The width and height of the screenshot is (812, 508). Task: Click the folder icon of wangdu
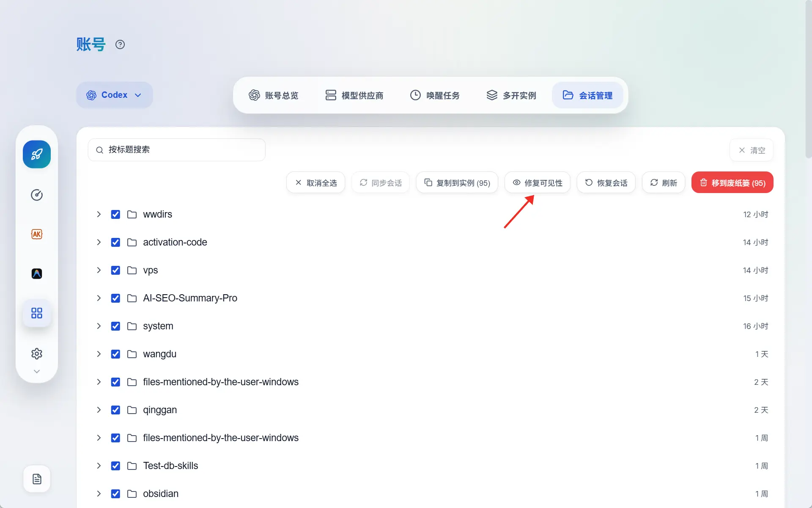[x=132, y=354]
